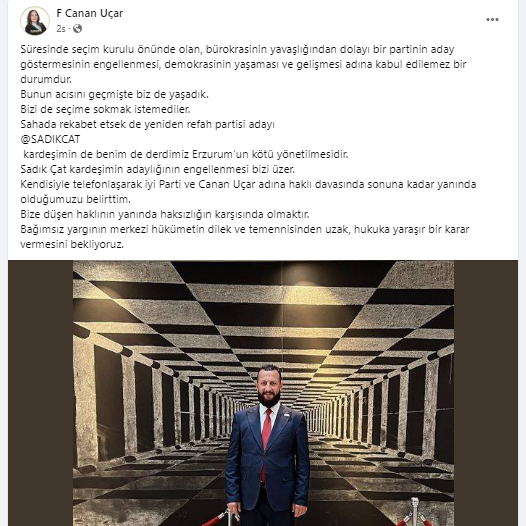Click the line starting "Kendisiyle telefonlaşarak"
Screen dimensions: 526x526
tap(248, 185)
